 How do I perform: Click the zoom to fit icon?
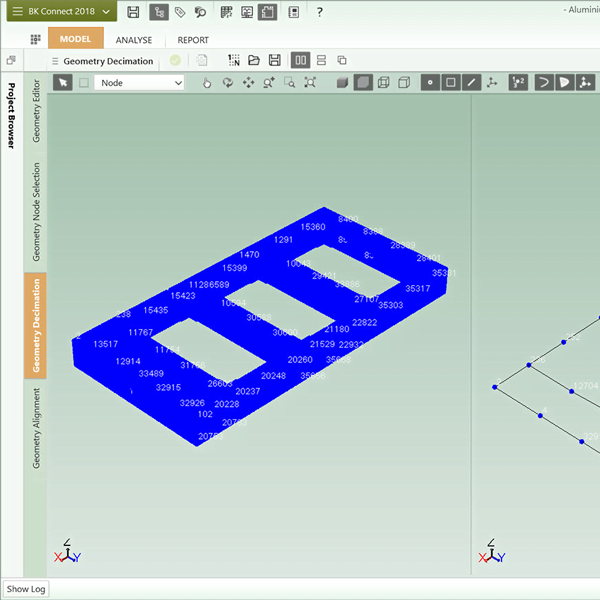click(310, 83)
